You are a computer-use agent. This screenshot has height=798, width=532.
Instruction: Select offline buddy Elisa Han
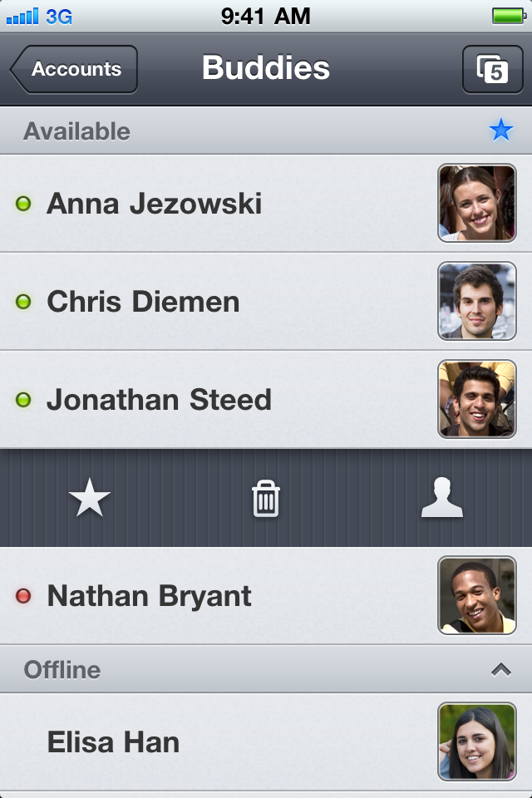(266, 742)
